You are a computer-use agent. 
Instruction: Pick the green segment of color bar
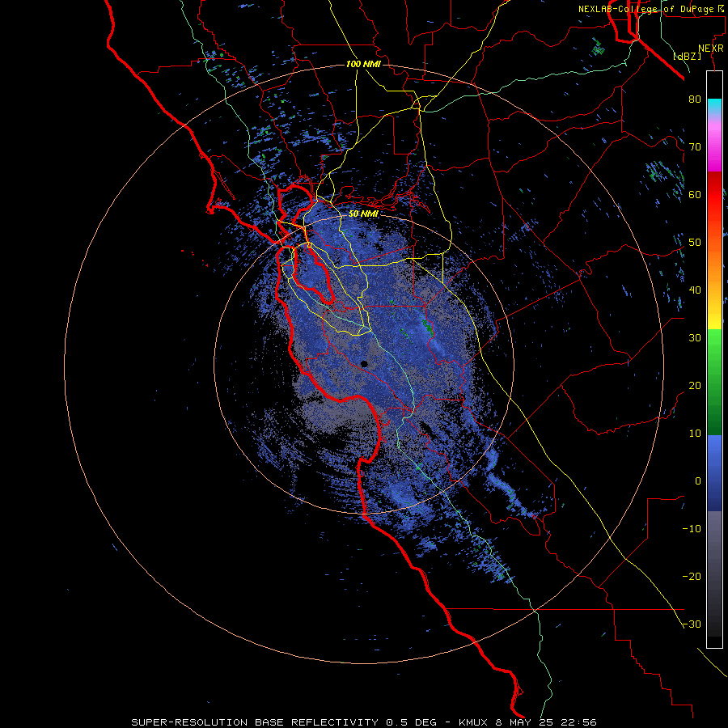[714, 382]
